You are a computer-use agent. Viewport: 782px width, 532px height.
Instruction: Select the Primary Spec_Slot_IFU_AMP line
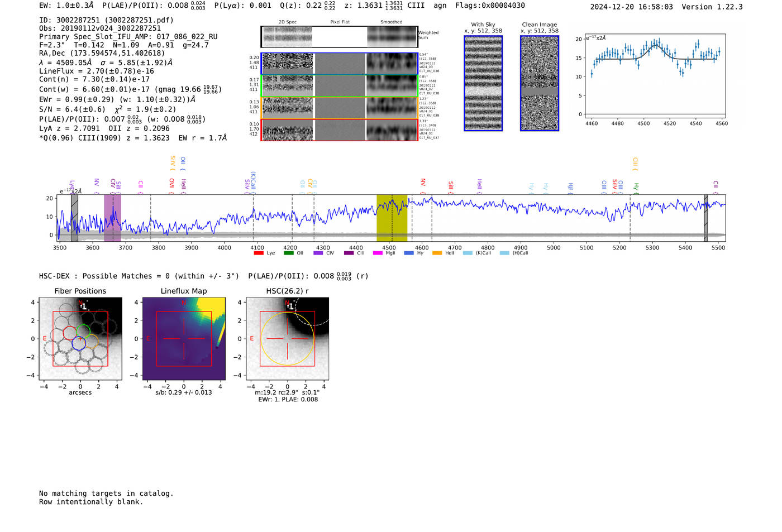pos(128,37)
